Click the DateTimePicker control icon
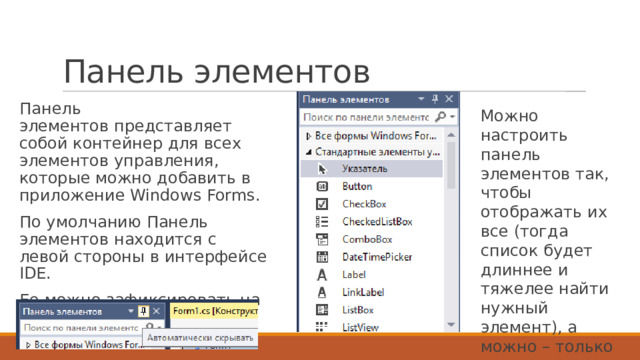Viewport: 640px width, 360px height. (x=322, y=257)
